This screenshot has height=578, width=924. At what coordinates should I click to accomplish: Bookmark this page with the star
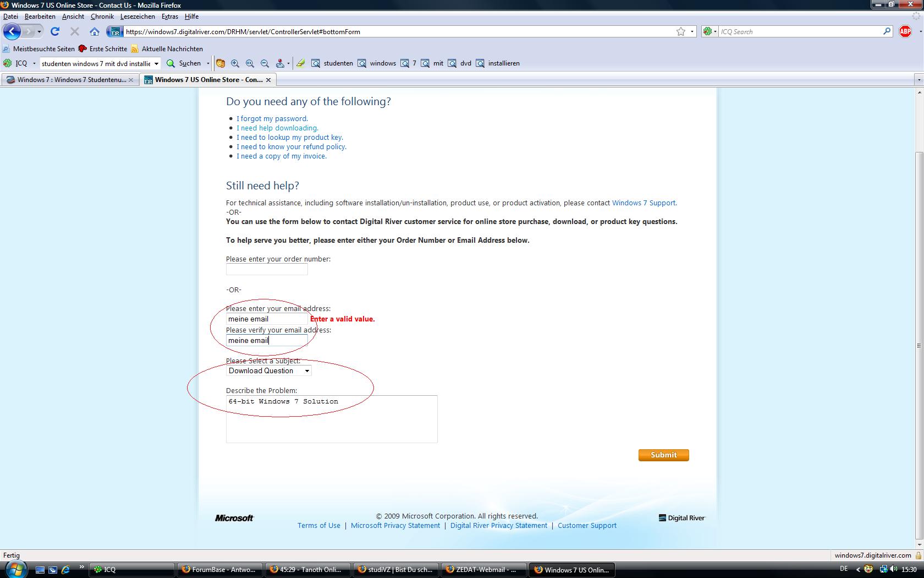681,31
